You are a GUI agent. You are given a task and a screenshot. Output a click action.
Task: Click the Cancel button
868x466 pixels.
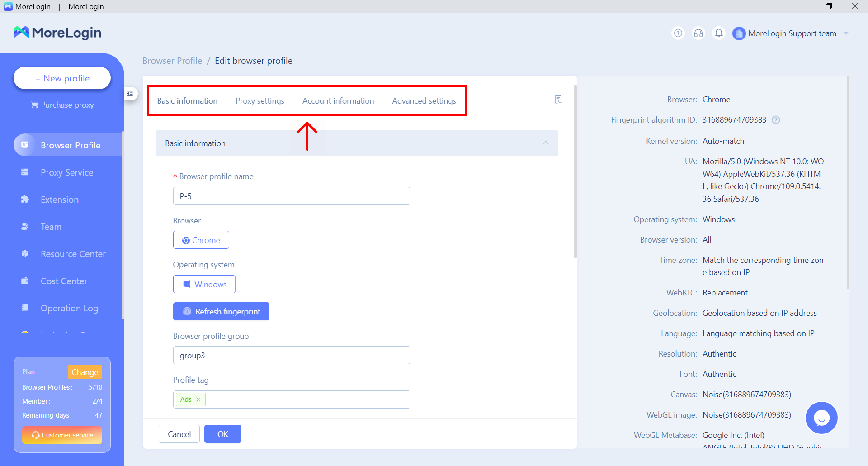tap(179, 434)
